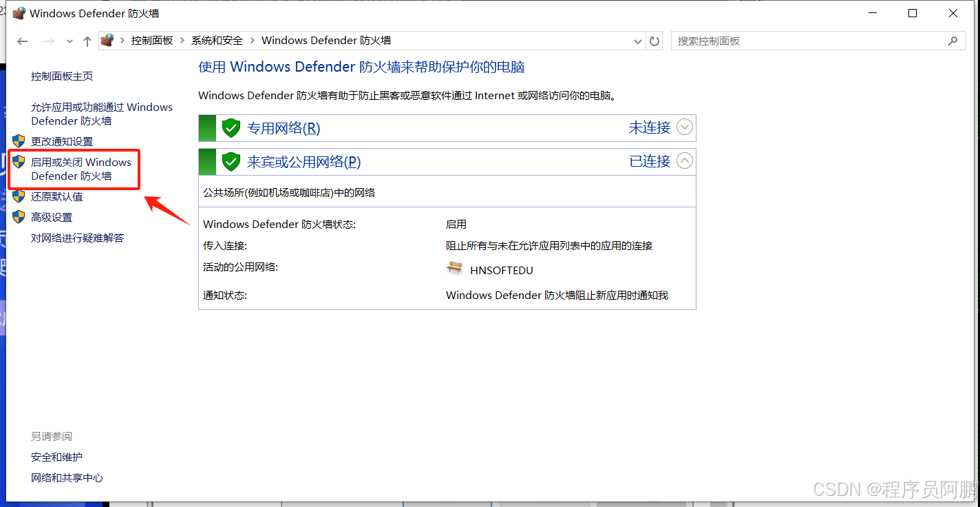Image resolution: width=980 pixels, height=507 pixels.
Task: Click the 系统和安全 breadcrumb
Action: click(217, 41)
